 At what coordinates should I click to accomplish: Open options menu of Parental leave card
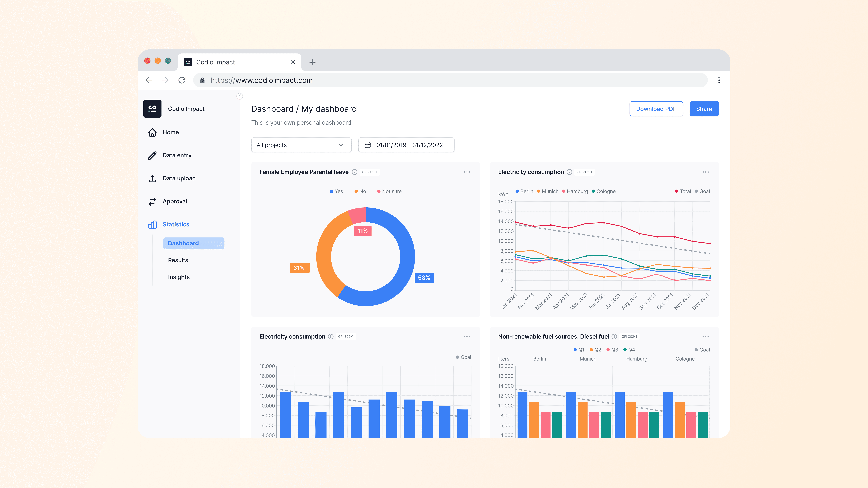[467, 172]
